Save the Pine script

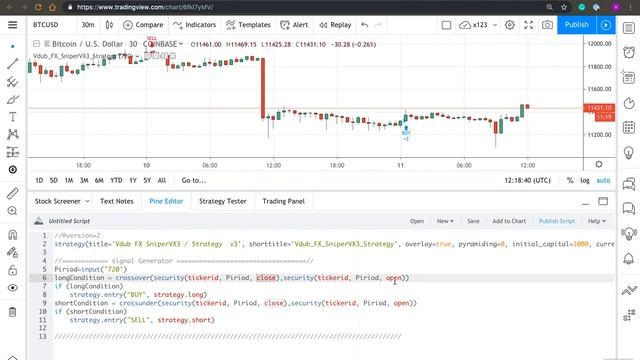coord(473,221)
